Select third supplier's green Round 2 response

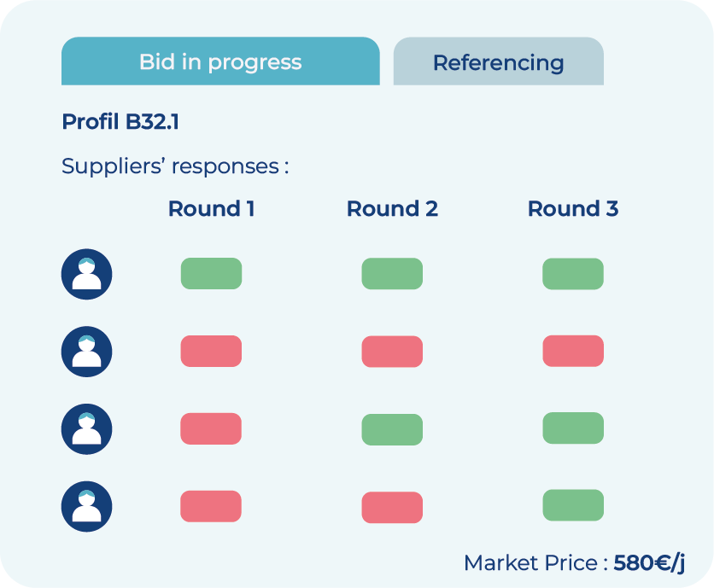coord(392,429)
